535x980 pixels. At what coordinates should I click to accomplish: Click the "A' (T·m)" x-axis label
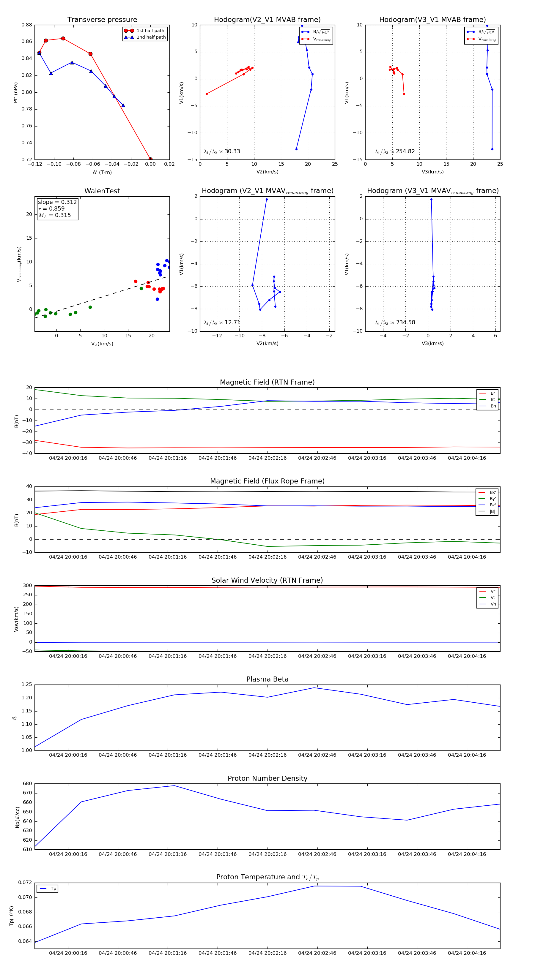102,172
